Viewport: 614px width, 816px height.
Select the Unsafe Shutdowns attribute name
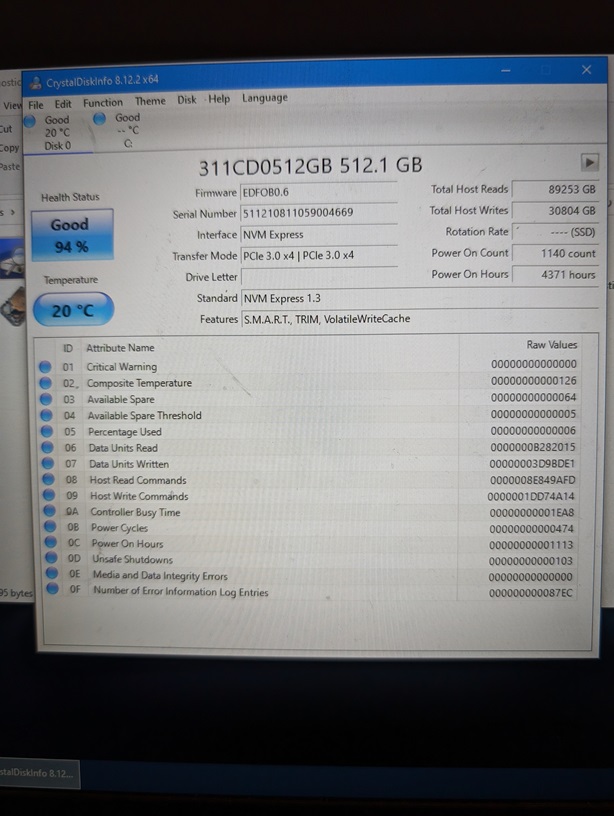point(133,559)
